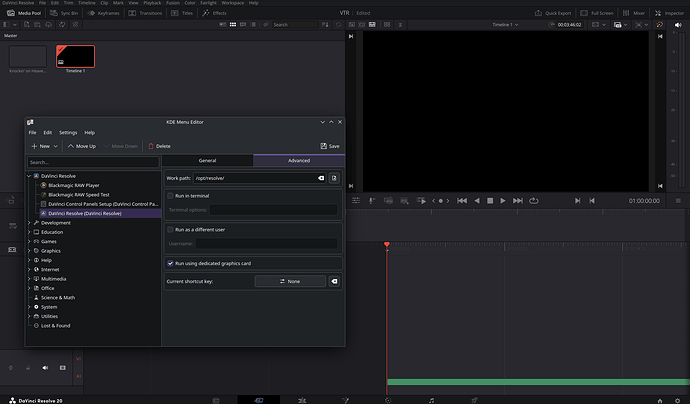Click the None shortcut key button
Image resolution: width=690 pixels, height=404 pixels.
[290, 281]
